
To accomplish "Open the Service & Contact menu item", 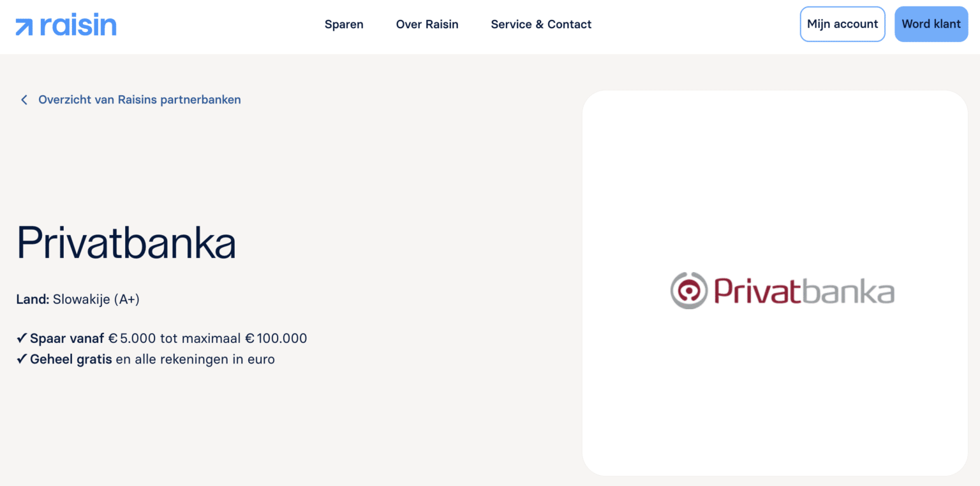I will 540,24.
